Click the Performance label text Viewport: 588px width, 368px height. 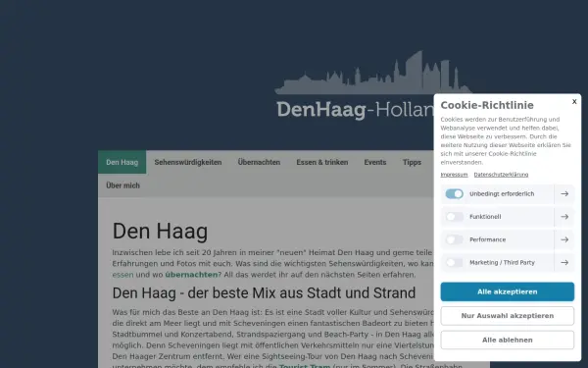click(x=487, y=239)
